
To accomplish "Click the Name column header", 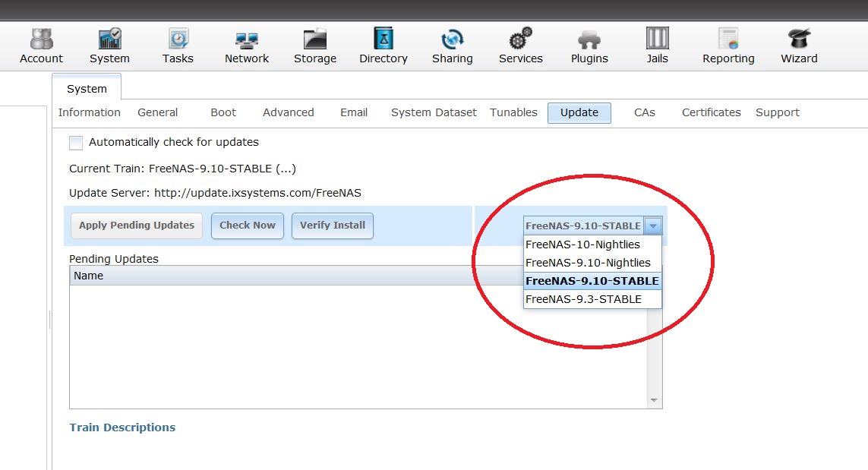I will 89,276.
